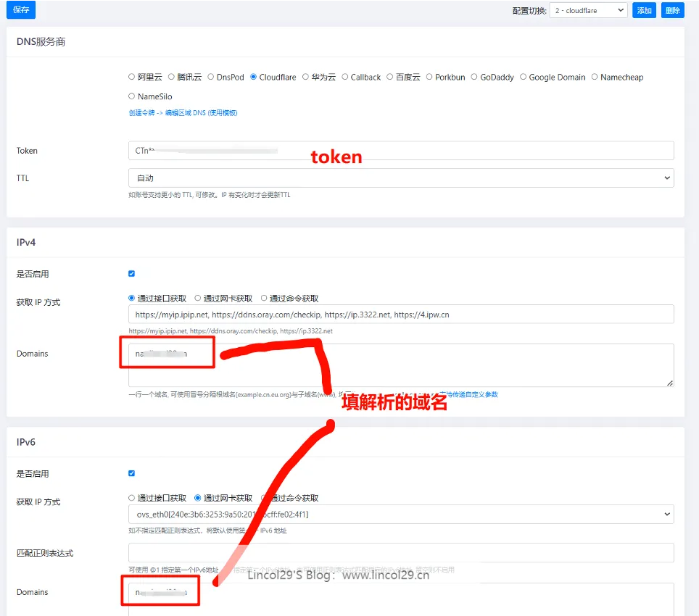Screen dimensions: 699x616
Task: Choose DnsPod as DNS provider
Action: 211,77
